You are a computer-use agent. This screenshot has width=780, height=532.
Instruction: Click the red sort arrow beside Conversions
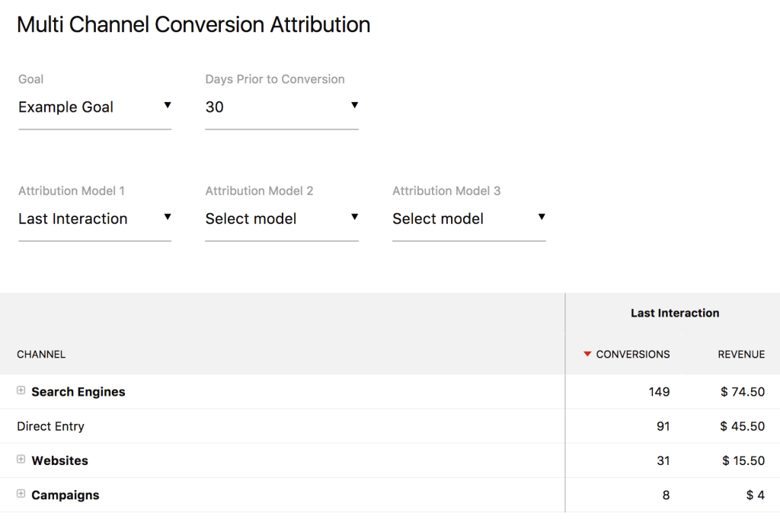(587, 354)
